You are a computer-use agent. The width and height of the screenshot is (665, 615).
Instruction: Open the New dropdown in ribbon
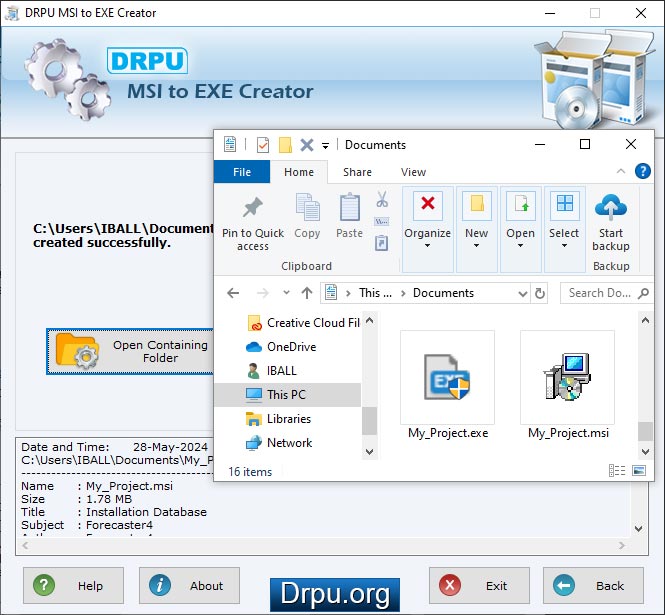pyautogui.click(x=477, y=229)
